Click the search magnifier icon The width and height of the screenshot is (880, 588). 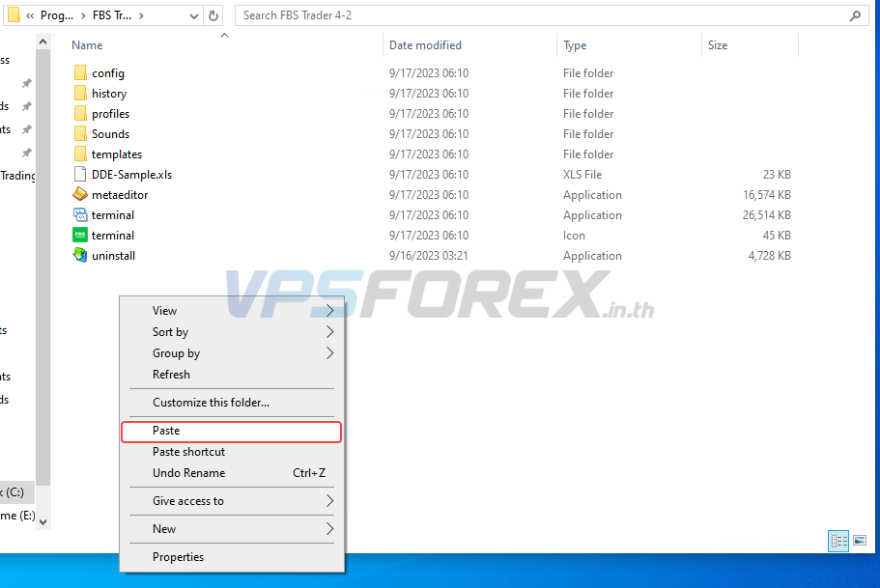click(855, 15)
